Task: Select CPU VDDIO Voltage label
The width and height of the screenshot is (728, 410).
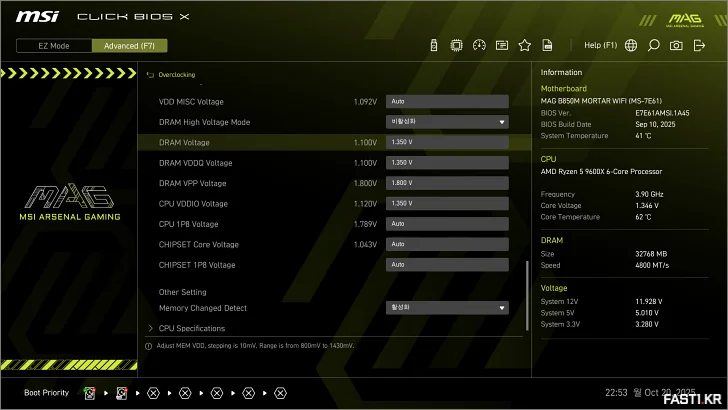Action: pos(193,204)
